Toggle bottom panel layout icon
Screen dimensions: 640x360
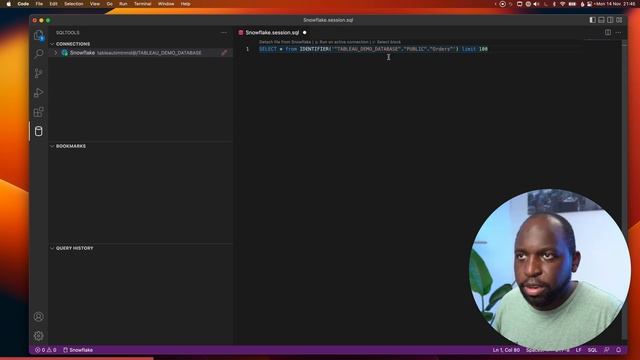(x=601, y=20)
